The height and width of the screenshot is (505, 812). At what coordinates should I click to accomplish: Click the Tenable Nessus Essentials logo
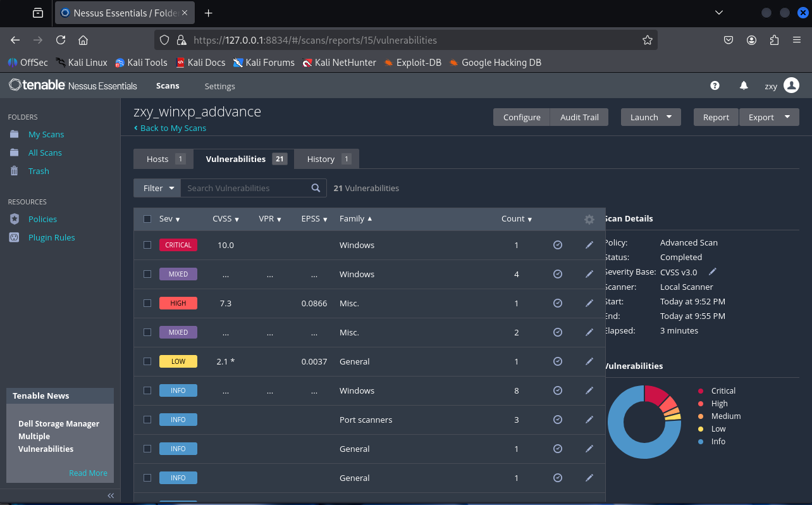tap(73, 85)
